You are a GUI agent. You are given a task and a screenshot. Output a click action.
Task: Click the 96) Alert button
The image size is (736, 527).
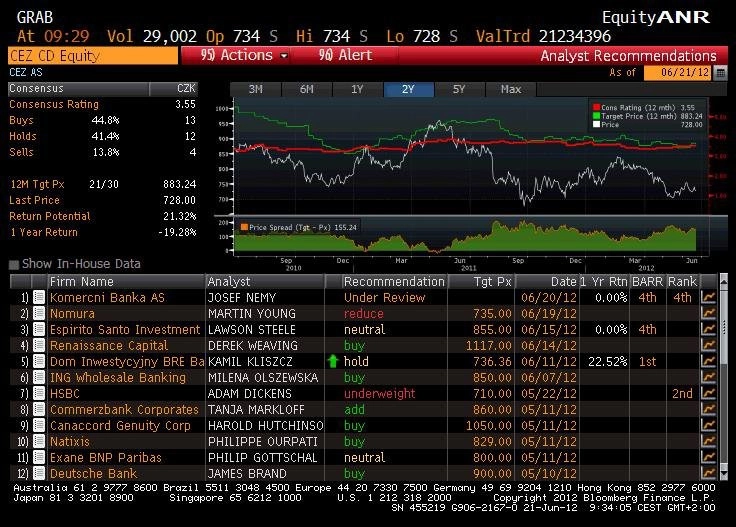(345, 55)
